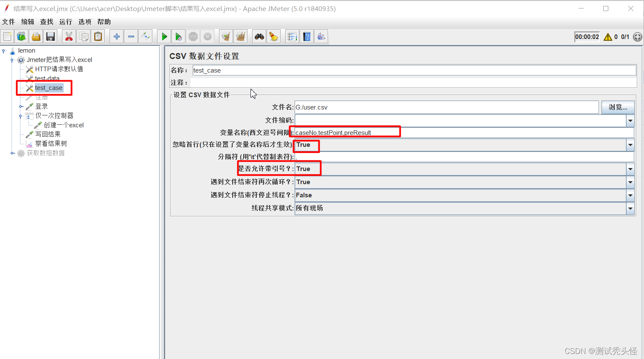Open the 遇到文件结束符停止线程 False dropdown
The height and width of the screenshot is (359, 644).
[x=630, y=195]
